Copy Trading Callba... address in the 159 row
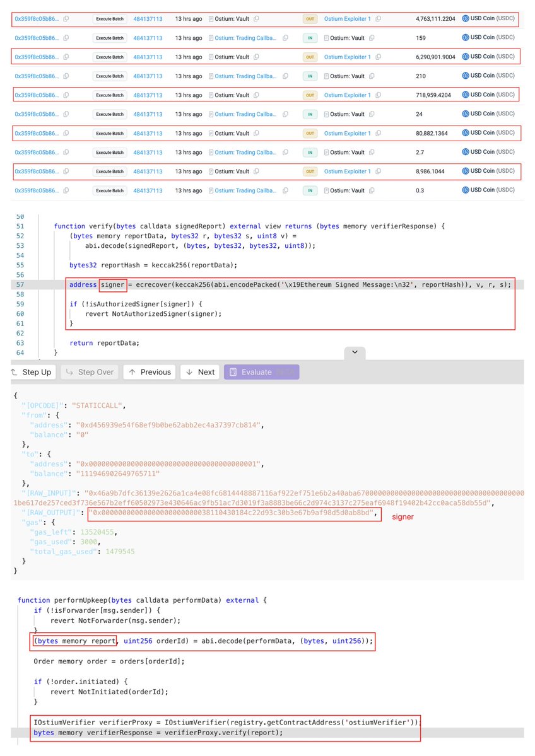Screen dimensions: 535x756 [x=285, y=38]
